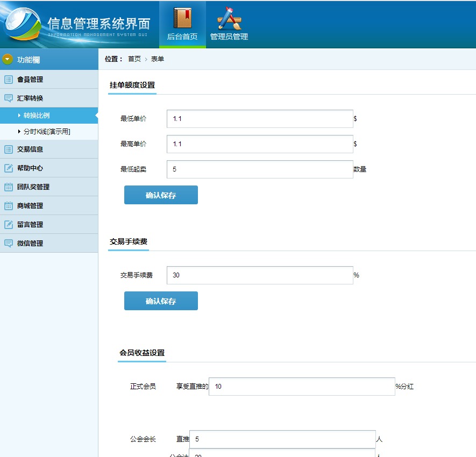476x457 pixels.
Task: Save 挂单额度设置 with 确认保存 button
Action: 161,195
